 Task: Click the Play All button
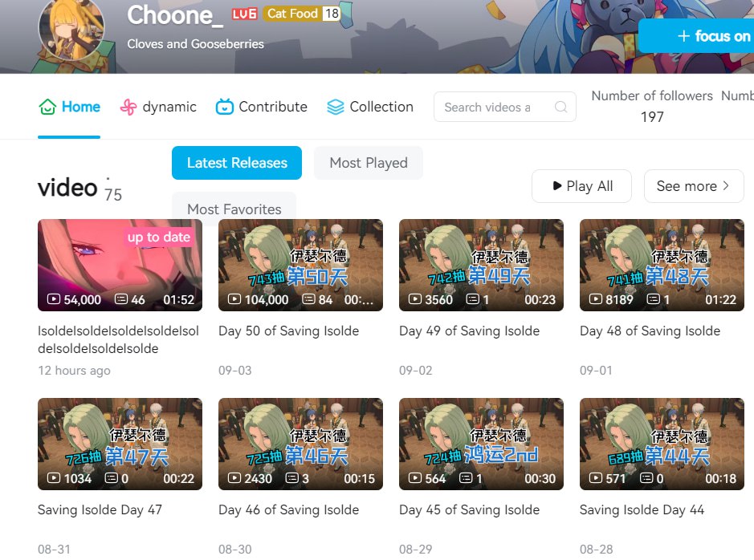click(x=582, y=186)
